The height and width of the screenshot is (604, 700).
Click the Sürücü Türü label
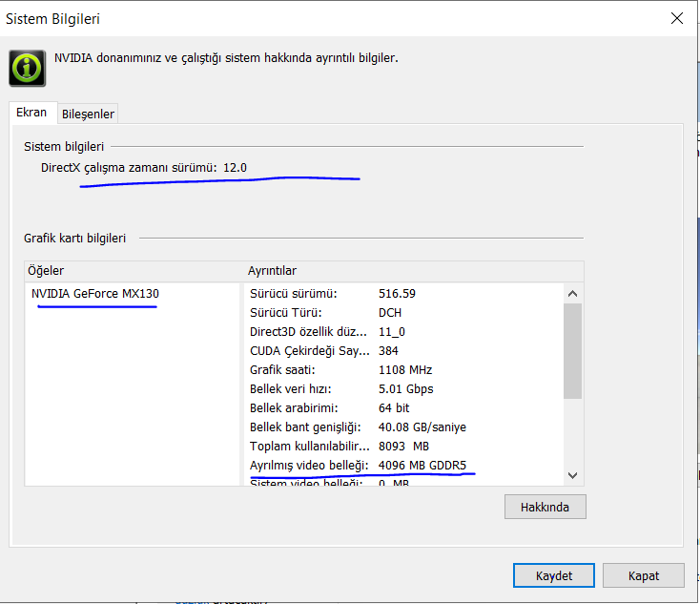tap(286, 313)
